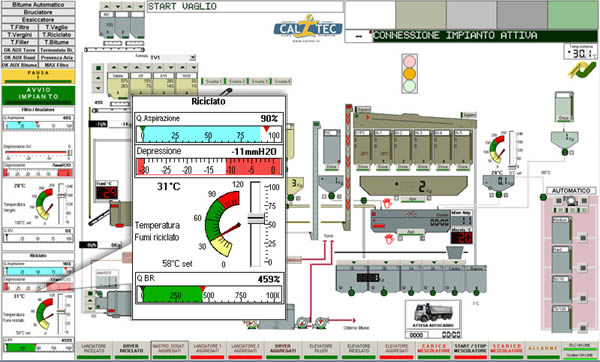
Task: Click the green-yellow logo under temperature readout
Action: (x=582, y=70)
